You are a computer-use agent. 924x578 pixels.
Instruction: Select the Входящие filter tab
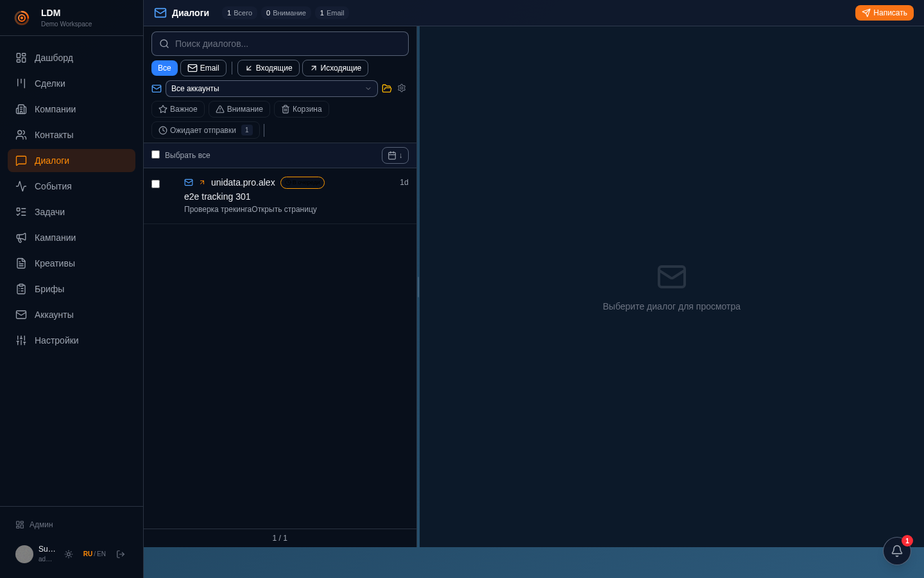[x=268, y=68]
